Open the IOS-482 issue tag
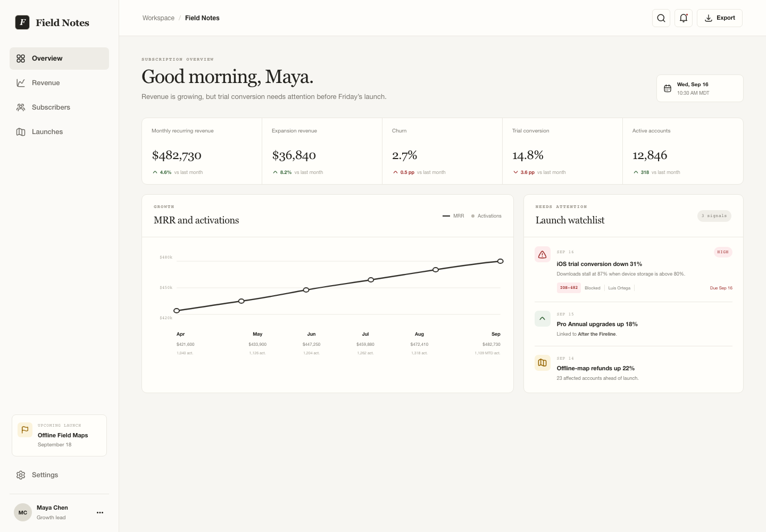Viewport: 766px width, 532px height. (569, 288)
